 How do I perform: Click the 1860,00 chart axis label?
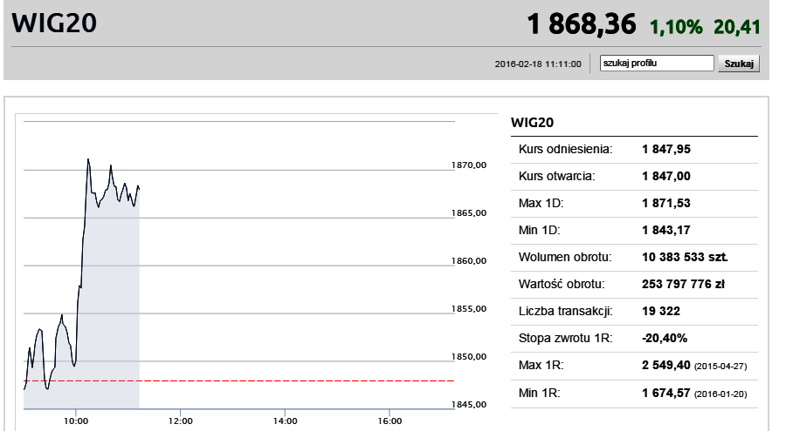tap(469, 261)
